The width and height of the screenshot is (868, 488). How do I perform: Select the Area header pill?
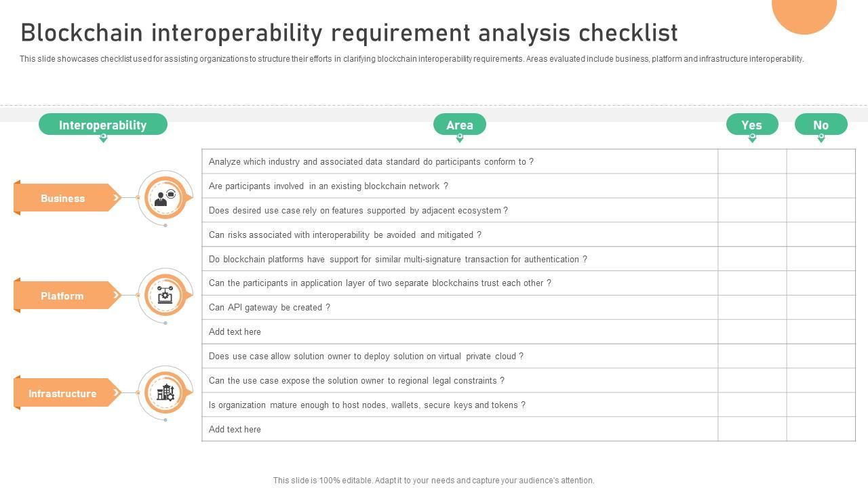tap(460, 124)
